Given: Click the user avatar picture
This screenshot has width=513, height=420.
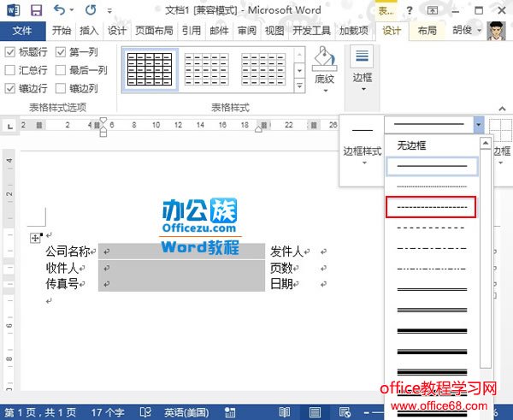Looking at the screenshot, I should click(496, 31).
